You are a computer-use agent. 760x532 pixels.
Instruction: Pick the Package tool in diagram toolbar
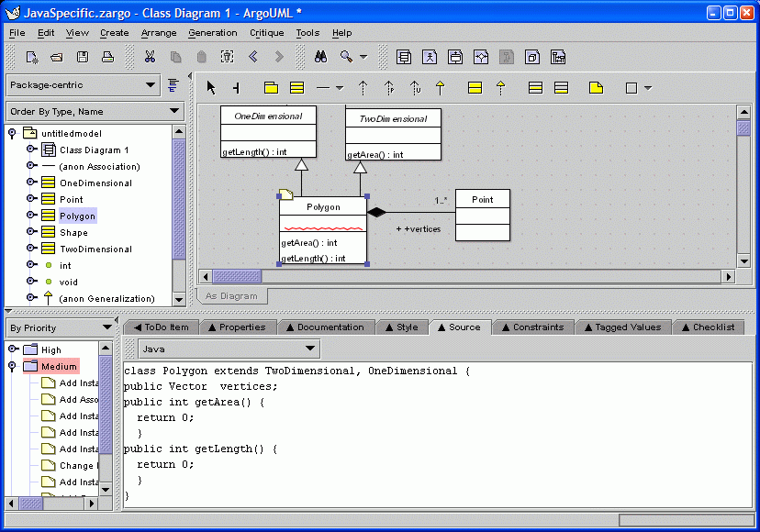pyautogui.click(x=271, y=88)
